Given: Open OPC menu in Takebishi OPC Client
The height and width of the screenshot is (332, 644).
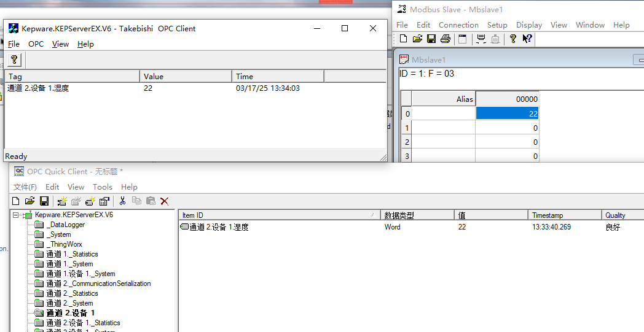Looking at the screenshot, I should [36, 44].
